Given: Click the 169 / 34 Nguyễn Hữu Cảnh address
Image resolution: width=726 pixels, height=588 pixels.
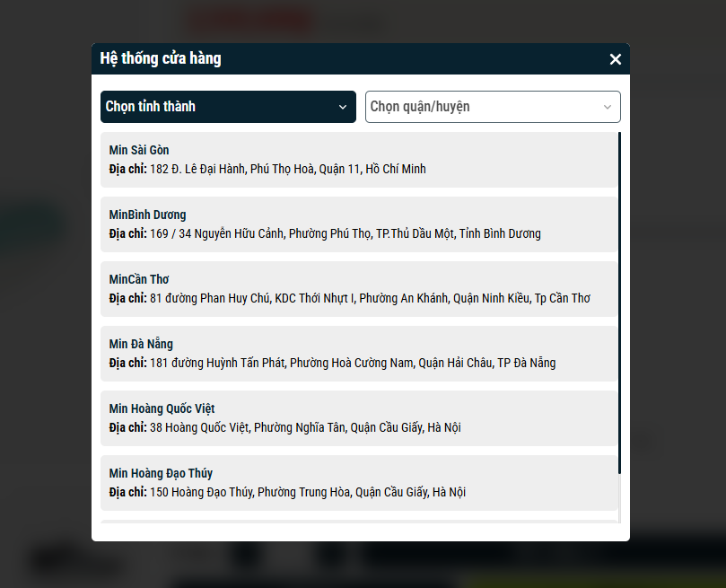Looking at the screenshot, I should pyautogui.click(x=345, y=233).
